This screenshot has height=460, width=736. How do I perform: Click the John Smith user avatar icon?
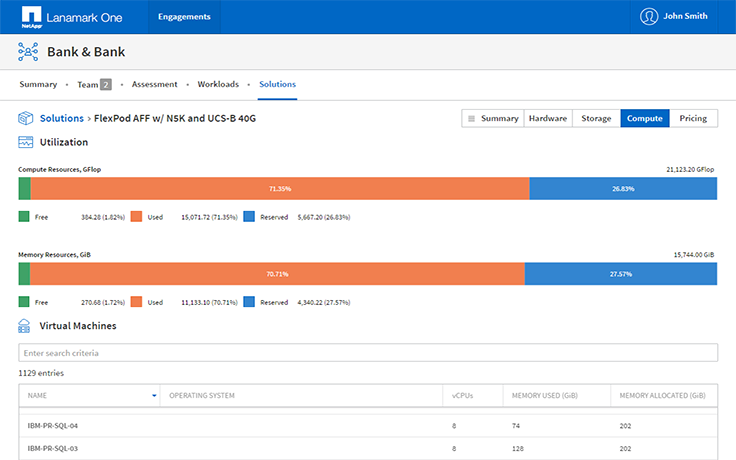point(650,16)
